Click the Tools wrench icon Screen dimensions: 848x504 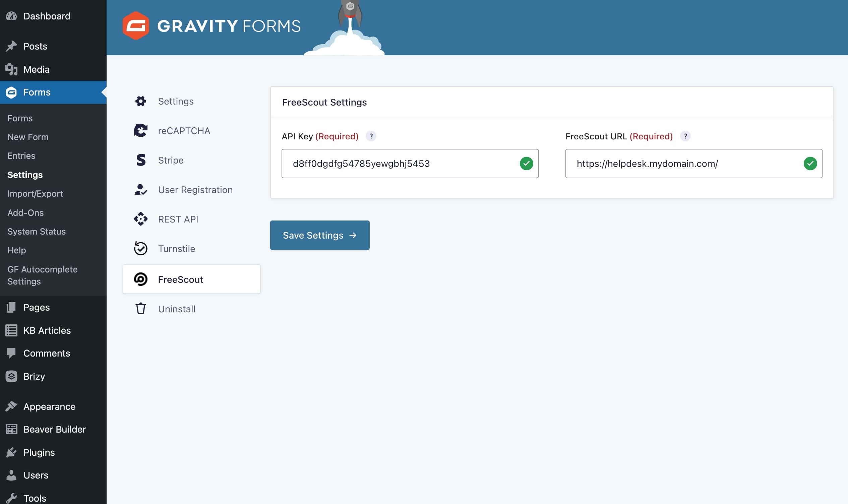(x=11, y=498)
